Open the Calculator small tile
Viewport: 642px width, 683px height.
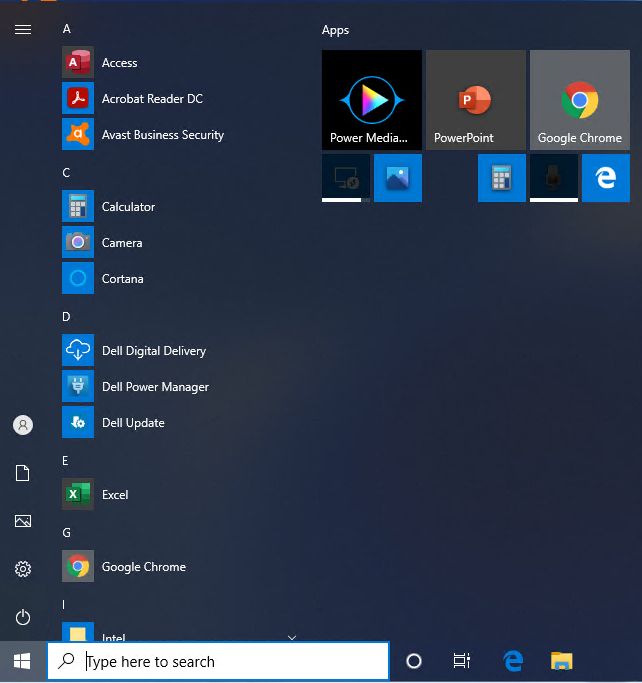tap(502, 178)
